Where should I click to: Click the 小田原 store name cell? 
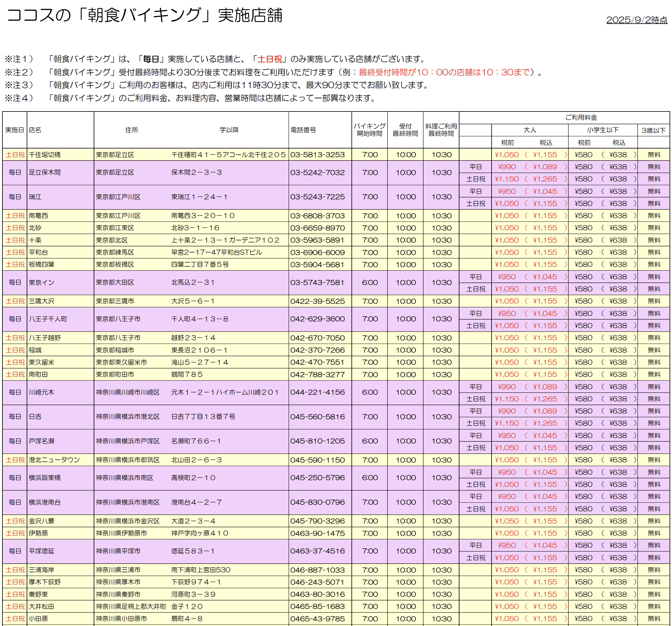pos(38,618)
